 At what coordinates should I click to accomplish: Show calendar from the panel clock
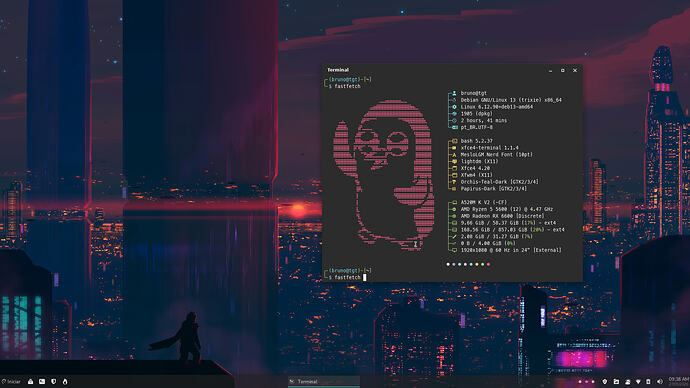point(679,381)
